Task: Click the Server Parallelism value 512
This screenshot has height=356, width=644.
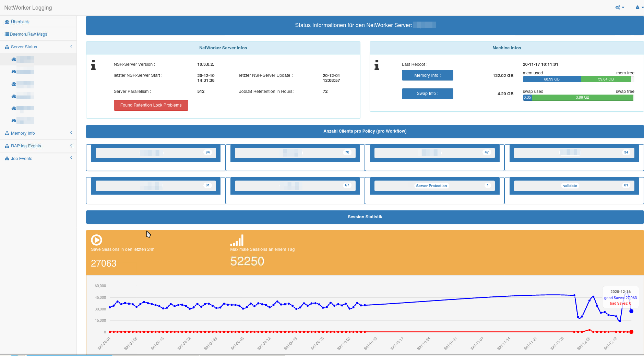Action: click(x=201, y=91)
